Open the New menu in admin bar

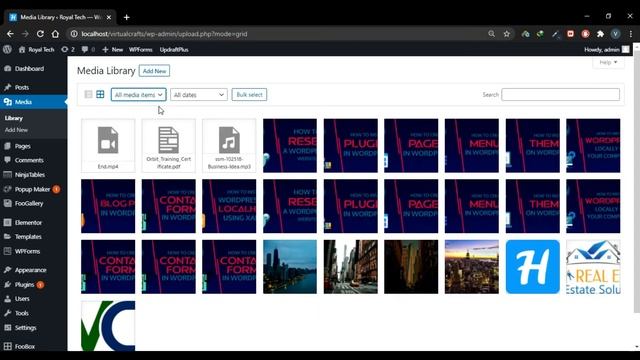point(112,49)
